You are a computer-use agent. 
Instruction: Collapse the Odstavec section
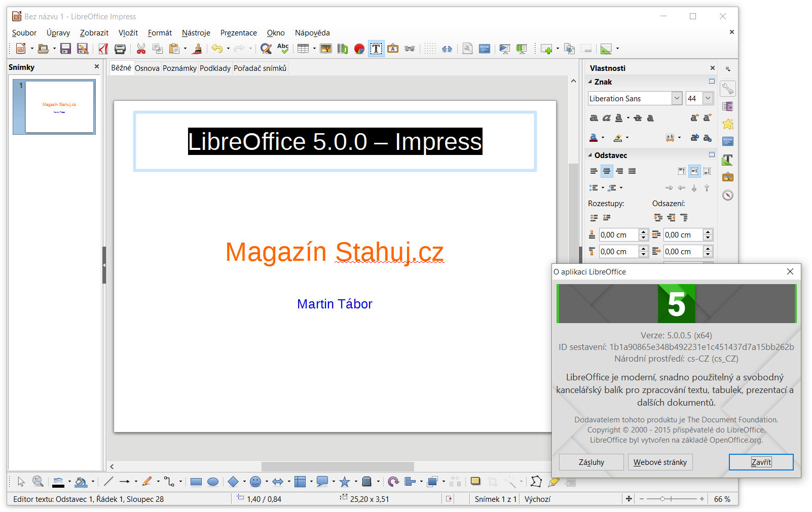[x=590, y=155]
